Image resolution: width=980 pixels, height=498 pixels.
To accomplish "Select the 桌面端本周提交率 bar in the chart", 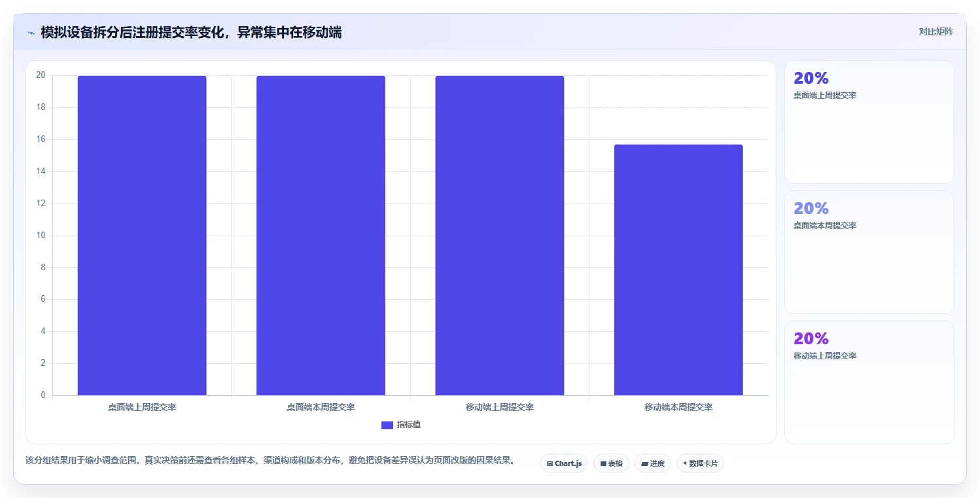I will (321, 236).
